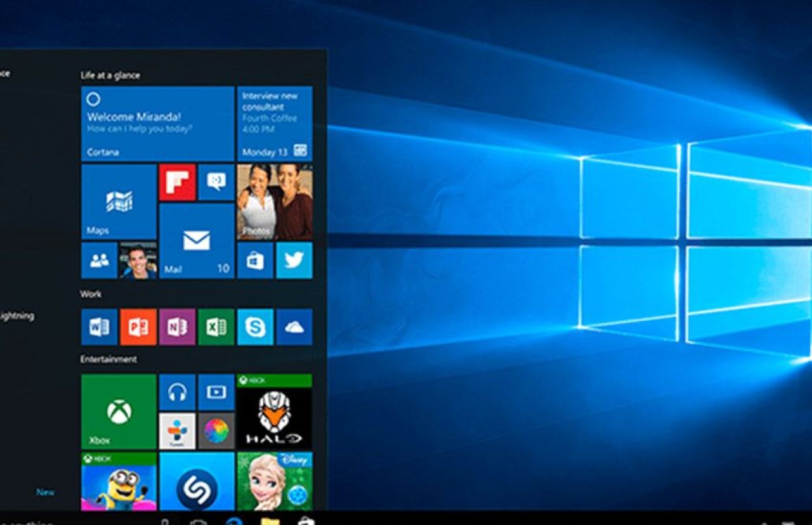Click 'Welcome Miranda!' greeting text

134,117
